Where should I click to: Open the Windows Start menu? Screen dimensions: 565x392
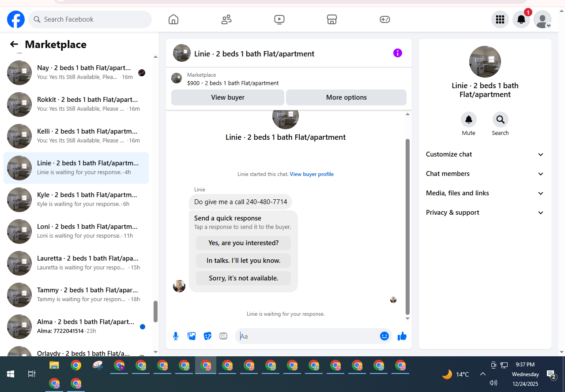tap(11, 374)
